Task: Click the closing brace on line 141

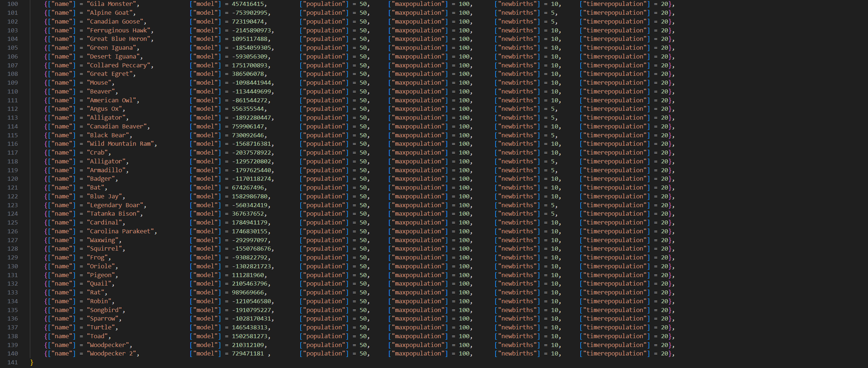Action: tap(32, 362)
